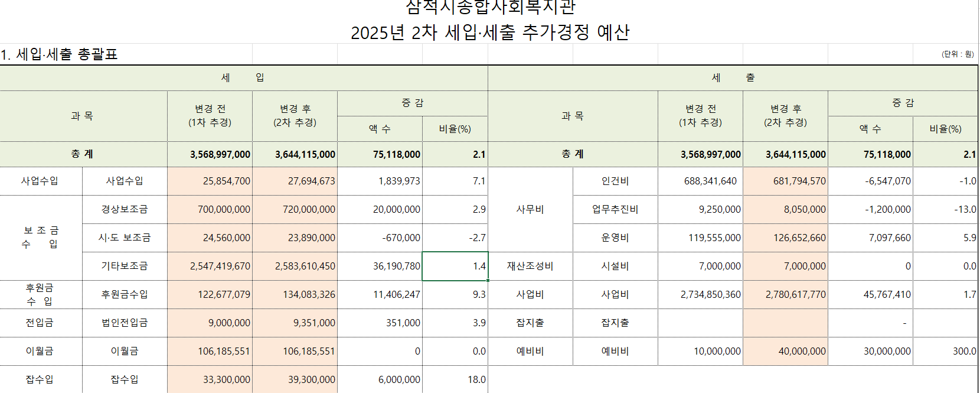Select cell with value 720,000,000
980x393 pixels.
click(295, 209)
